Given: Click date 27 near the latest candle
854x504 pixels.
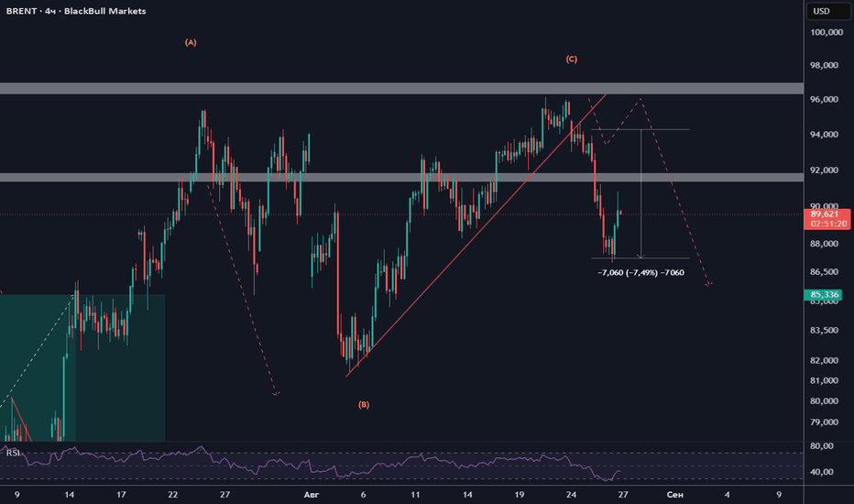Looking at the screenshot, I should tap(623, 495).
